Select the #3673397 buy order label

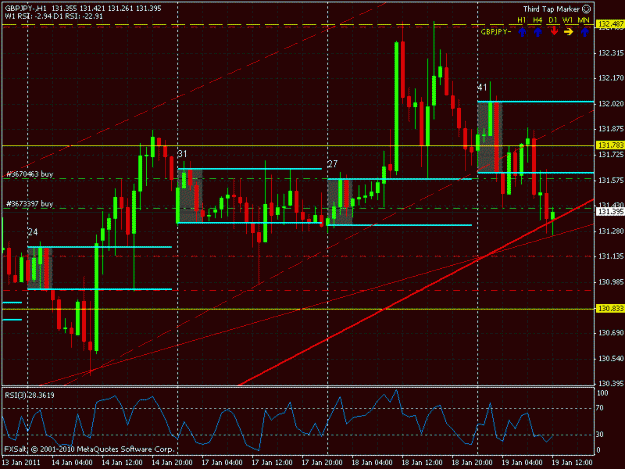[30, 204]
